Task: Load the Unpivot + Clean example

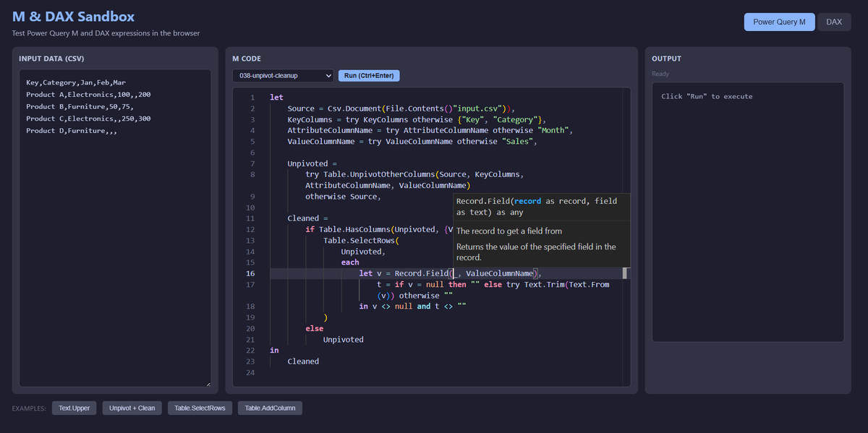Action: (x=132, y=408)
